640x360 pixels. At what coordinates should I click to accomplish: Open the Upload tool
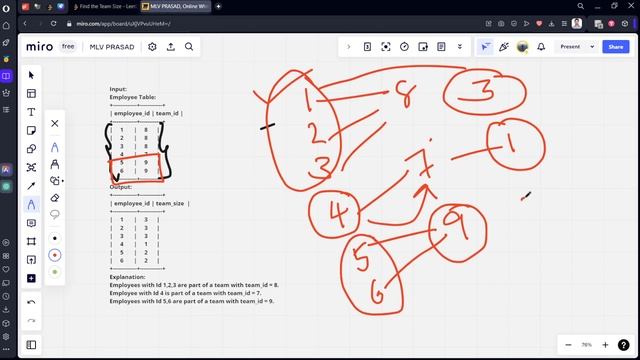point(31,260)
